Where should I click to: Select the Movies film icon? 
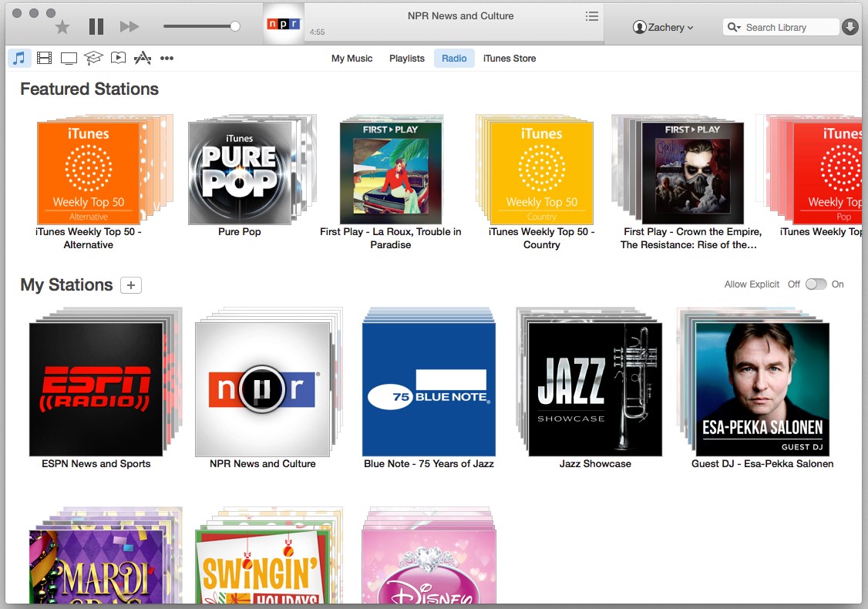44,58
